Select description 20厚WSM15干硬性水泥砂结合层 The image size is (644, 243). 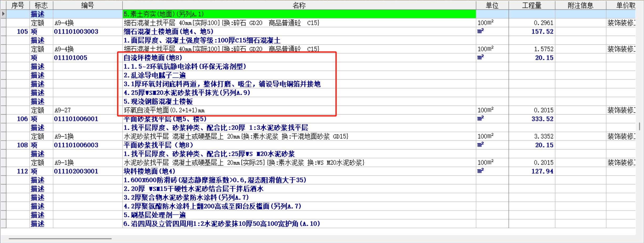point(193,189)
